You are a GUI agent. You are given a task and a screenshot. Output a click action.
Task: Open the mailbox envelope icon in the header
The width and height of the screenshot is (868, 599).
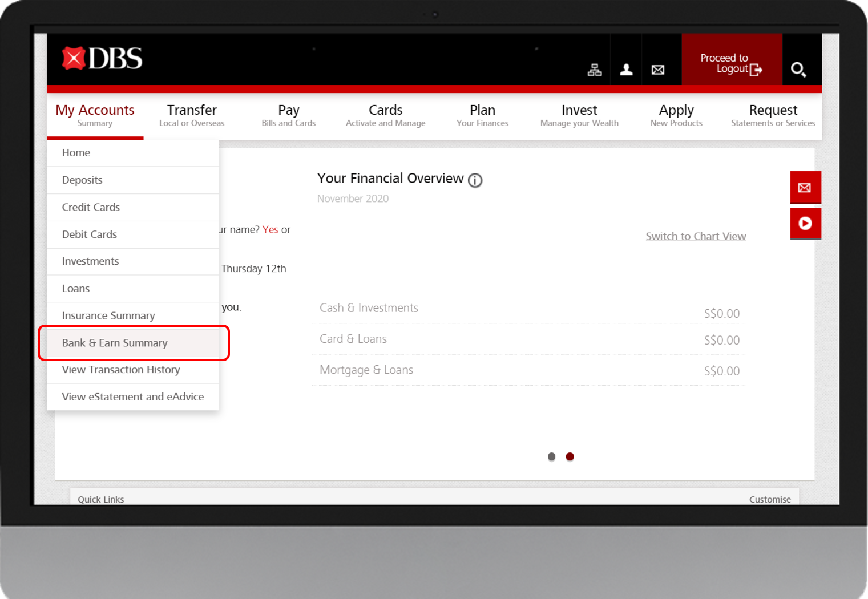657,69
